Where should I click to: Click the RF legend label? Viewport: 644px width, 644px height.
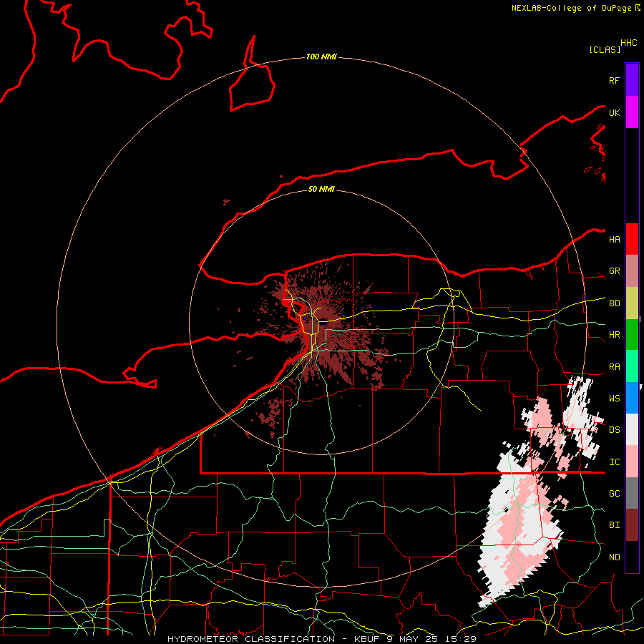pos(615,80)
